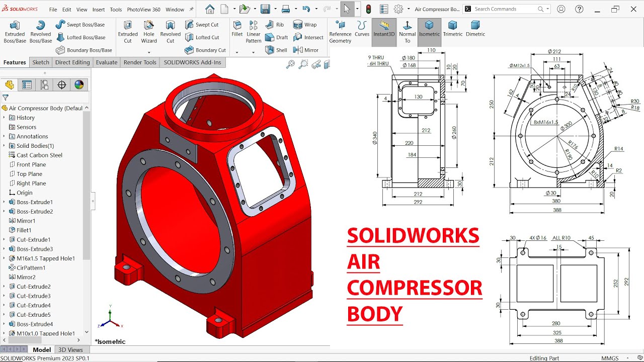Click the Intersect tool

(x=308, y=37)
